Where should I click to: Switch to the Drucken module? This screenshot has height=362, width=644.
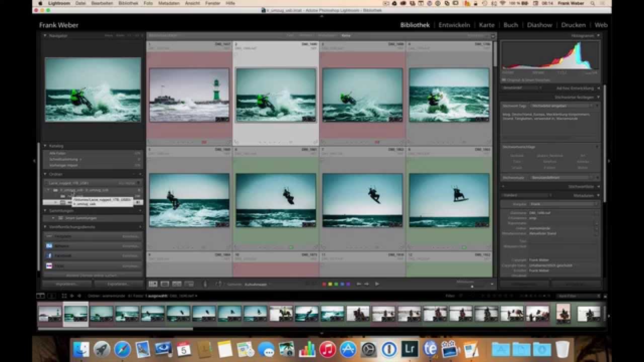point(573,25)
